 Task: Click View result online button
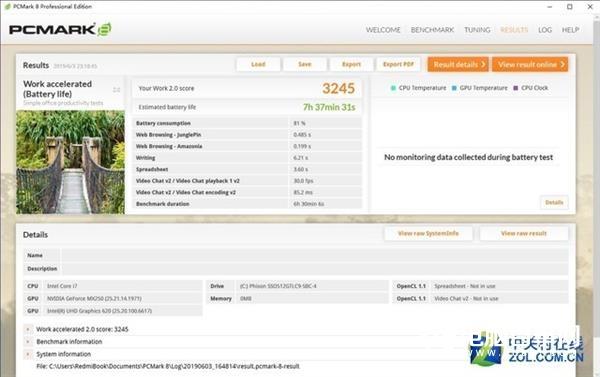pyautogui.click(x=530, y=64)
